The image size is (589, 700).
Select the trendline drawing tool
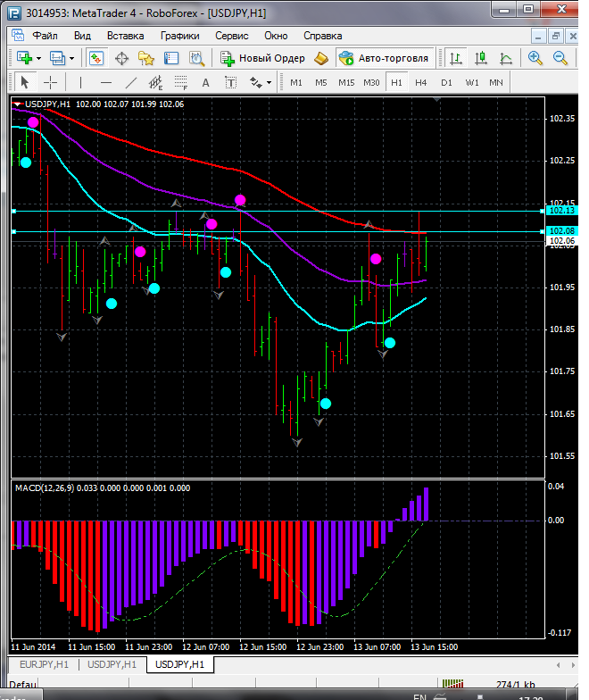coord(131,82)
